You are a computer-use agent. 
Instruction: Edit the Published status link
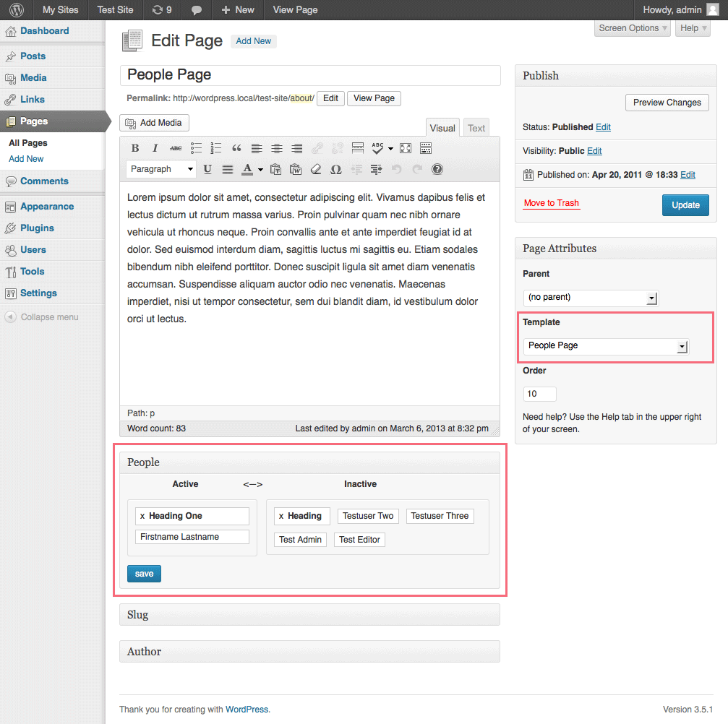point(603,127)
